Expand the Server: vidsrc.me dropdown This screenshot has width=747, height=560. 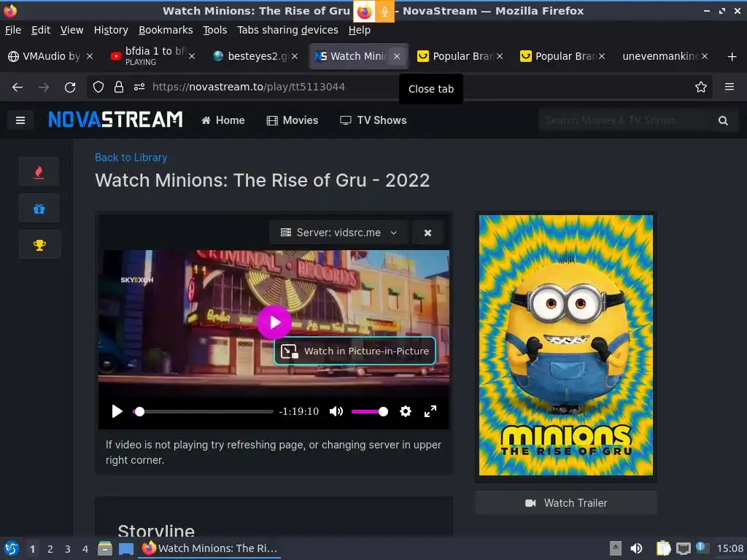tap(338, 233)
